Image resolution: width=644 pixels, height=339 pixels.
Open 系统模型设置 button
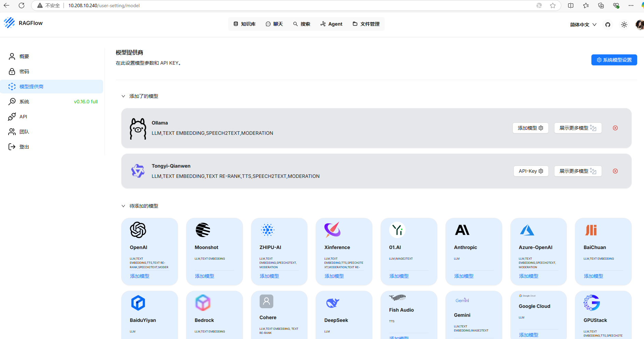coord(614,60)
